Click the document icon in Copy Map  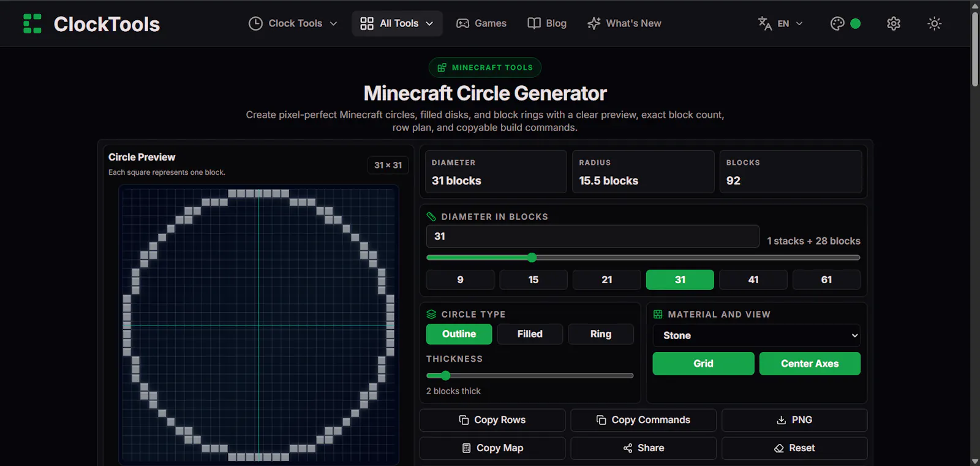click(x=466, y=448)
